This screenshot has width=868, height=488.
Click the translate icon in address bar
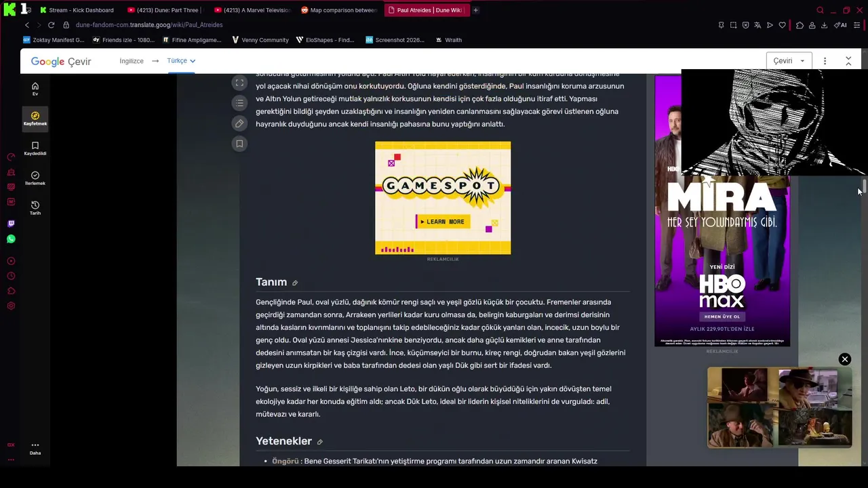pos(757,25)
